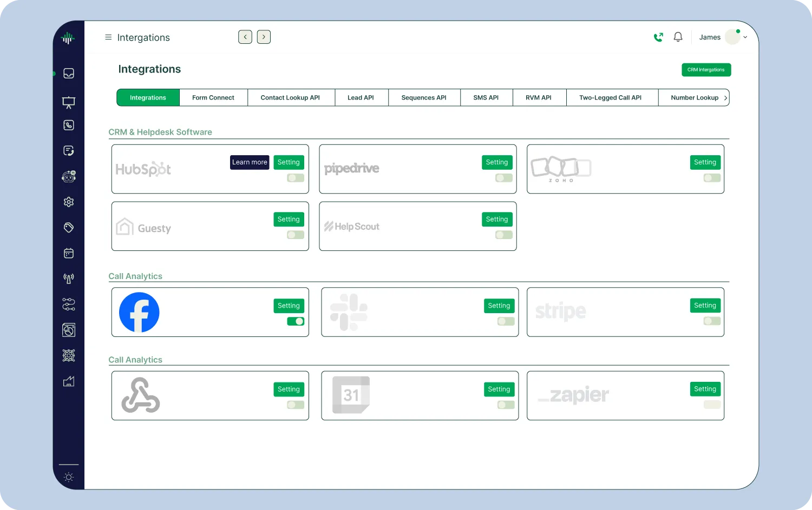Click the James user avatar

pyautogui.click(x=732, y=37)
